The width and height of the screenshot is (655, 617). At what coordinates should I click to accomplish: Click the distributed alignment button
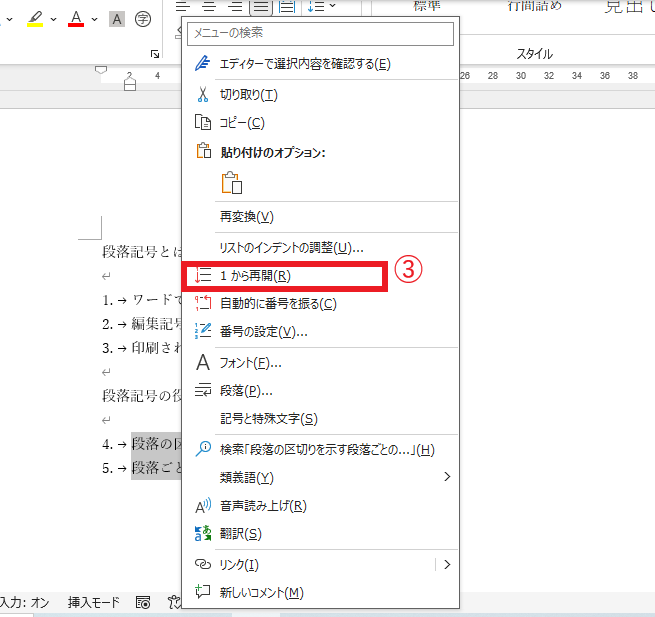pos(287,6)
